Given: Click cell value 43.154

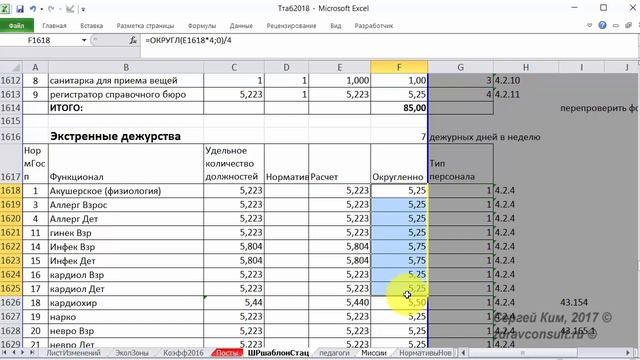Looking at the screenshot, I should tap(574, 302).
